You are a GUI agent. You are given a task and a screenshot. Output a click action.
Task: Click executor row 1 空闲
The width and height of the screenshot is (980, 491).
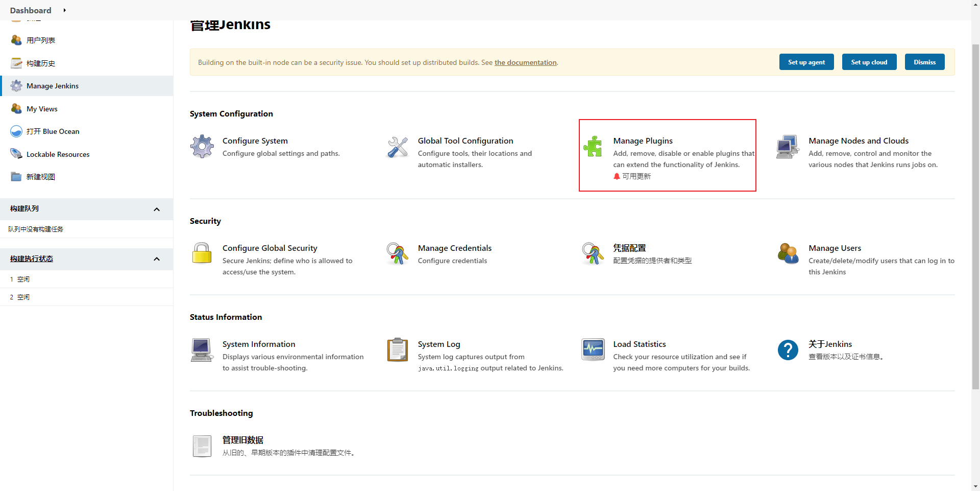(x=87, y=279)
